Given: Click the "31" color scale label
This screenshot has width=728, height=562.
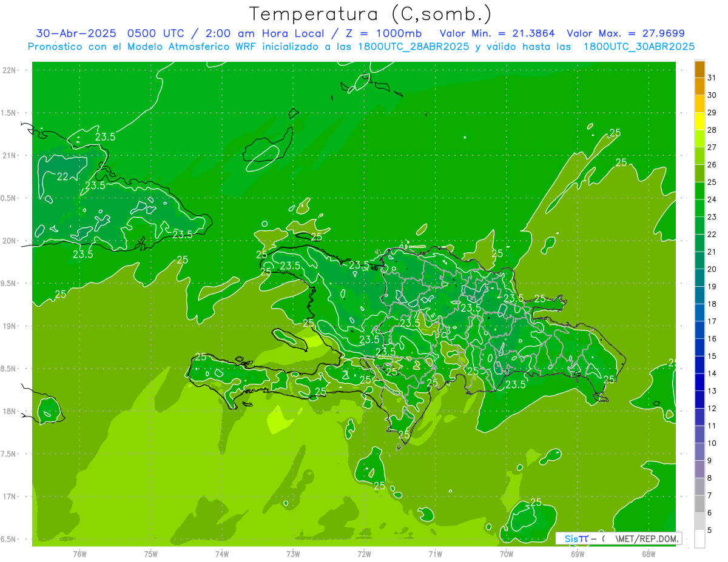Looking at the screenshot, I should tap(712, 77).
